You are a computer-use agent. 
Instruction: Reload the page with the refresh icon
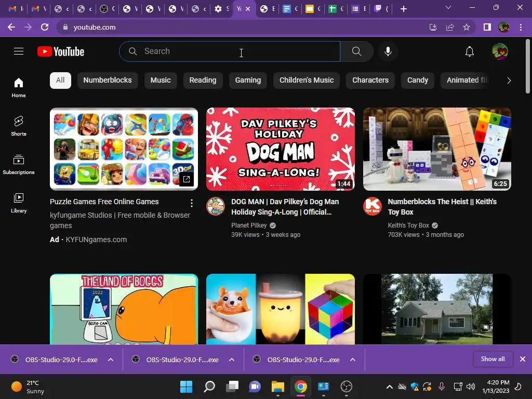[x=45, y=27]
